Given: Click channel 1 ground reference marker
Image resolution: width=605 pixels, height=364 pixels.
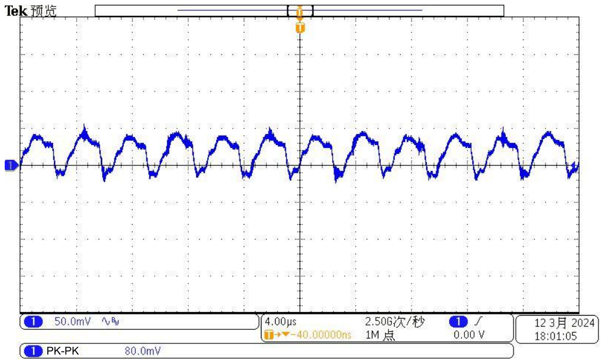Looking at the screenshot, I should pos(11,165).
